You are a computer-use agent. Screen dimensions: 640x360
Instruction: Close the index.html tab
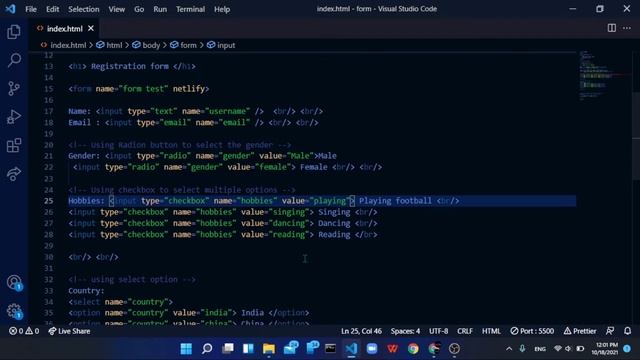pyautogui.click(x=91, y=28)
